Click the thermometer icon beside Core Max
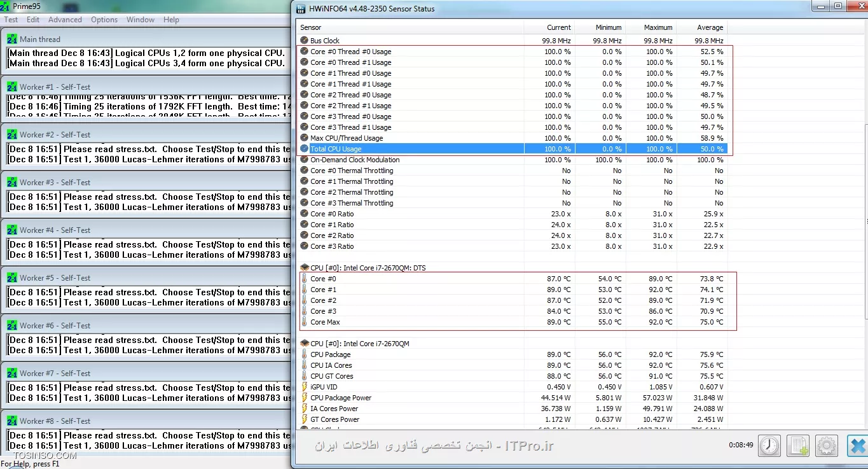 [x=304, y=322]
